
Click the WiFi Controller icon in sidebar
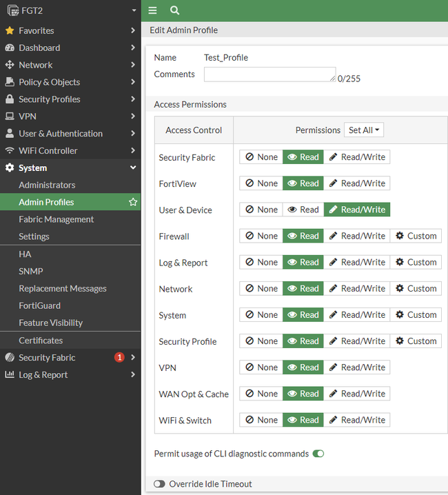coord(10,150)
